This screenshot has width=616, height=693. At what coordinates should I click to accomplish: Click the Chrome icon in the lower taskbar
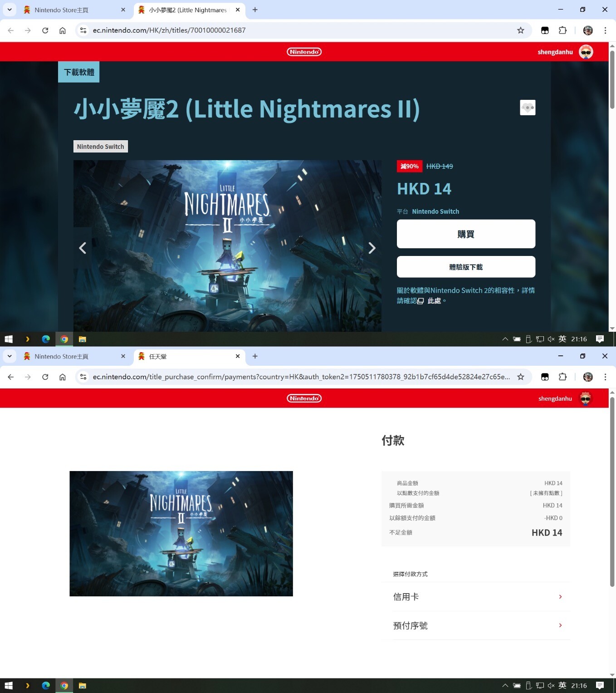[x=64, y=686]
